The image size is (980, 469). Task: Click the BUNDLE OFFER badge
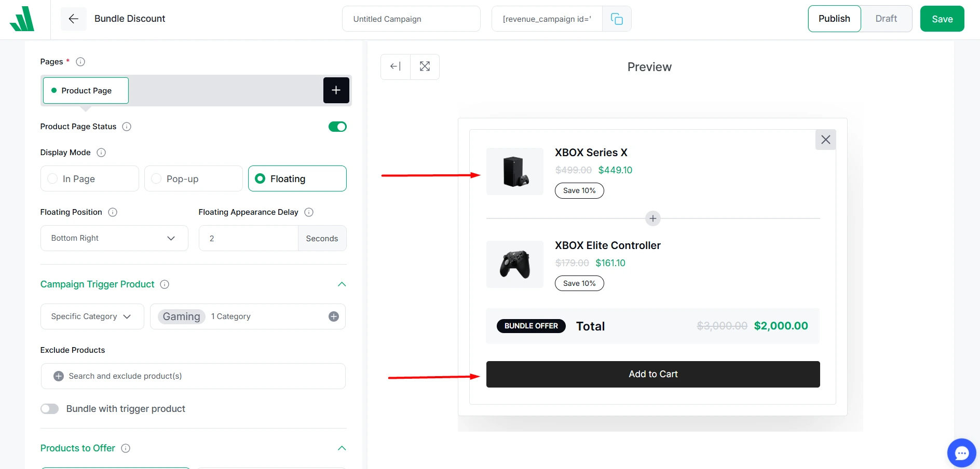(531, 326)
